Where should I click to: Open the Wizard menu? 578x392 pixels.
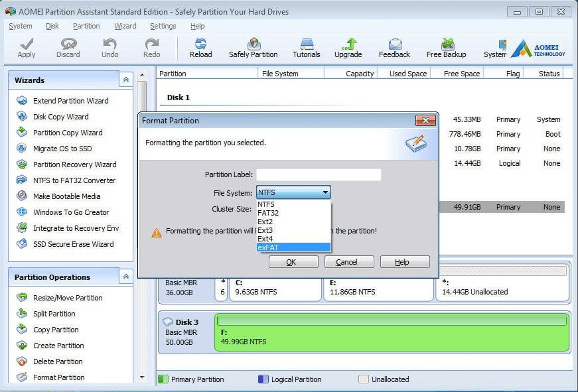click(x=124, y=26)
